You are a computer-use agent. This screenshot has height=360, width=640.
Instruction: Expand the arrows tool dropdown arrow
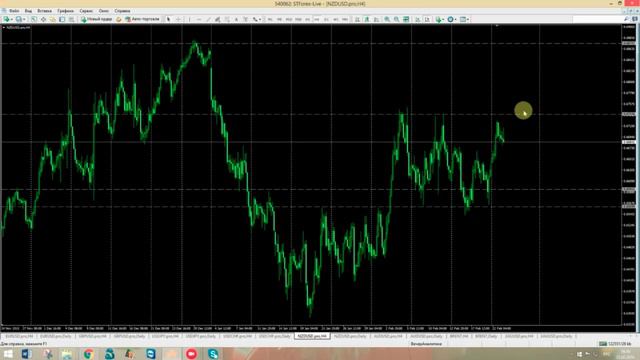[260, 19]
